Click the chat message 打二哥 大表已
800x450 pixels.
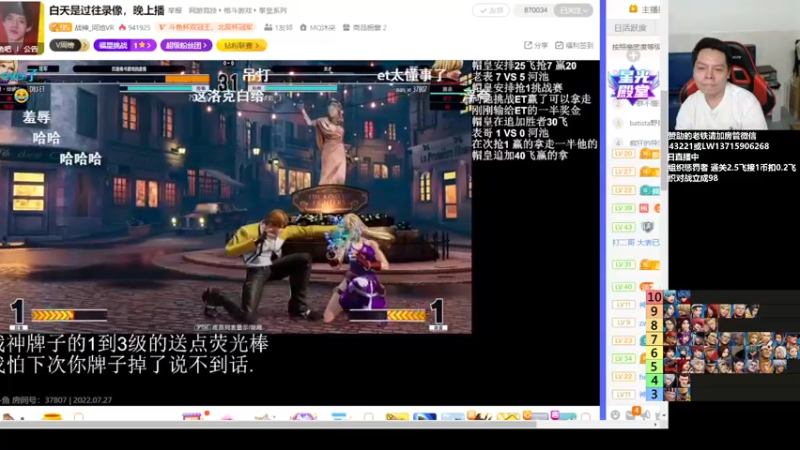click(636, 242)
